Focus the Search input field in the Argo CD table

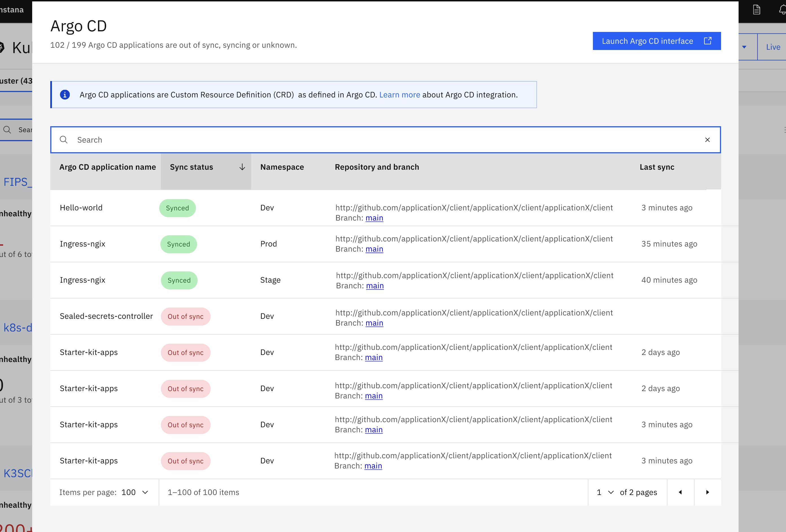[385, 140]
